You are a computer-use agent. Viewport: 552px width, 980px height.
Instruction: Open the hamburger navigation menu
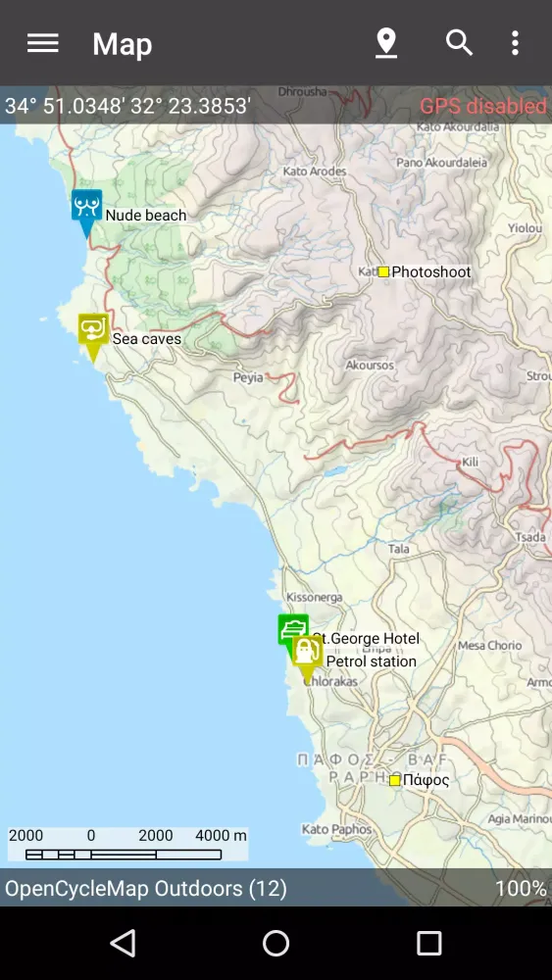pyautogui.click(x=43, y=43)
